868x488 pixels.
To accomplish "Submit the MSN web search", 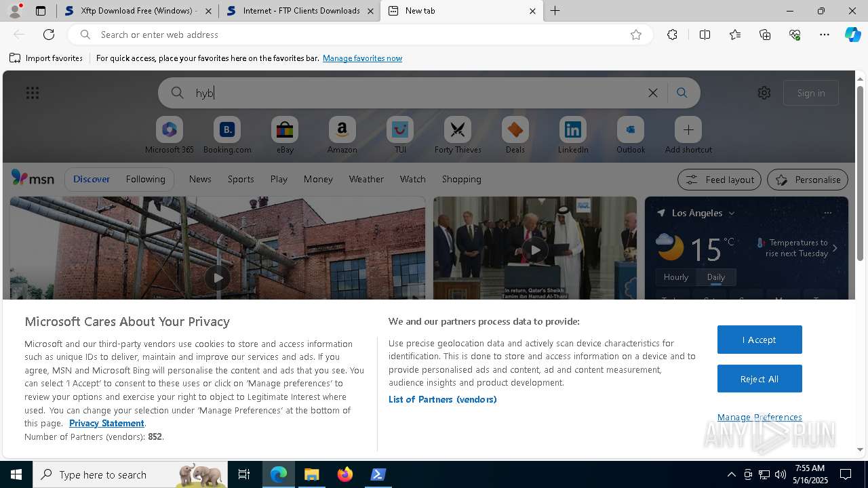I will tap(682, 93).
